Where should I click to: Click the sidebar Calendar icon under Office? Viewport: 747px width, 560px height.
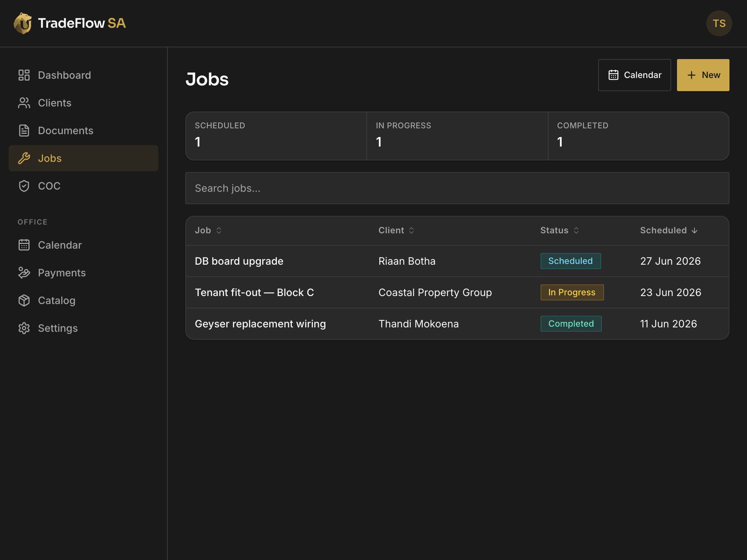[x=24, y=245]
